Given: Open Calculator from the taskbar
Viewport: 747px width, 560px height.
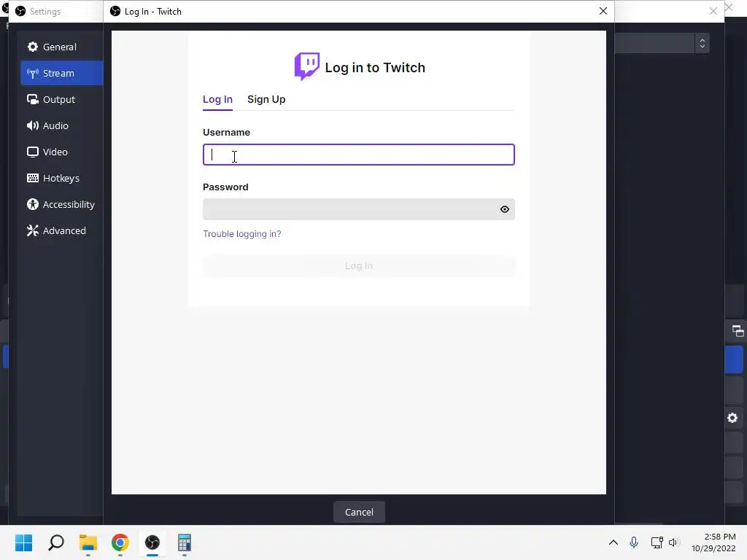Looking at the screenshot, I should click(x=185, y=542).
